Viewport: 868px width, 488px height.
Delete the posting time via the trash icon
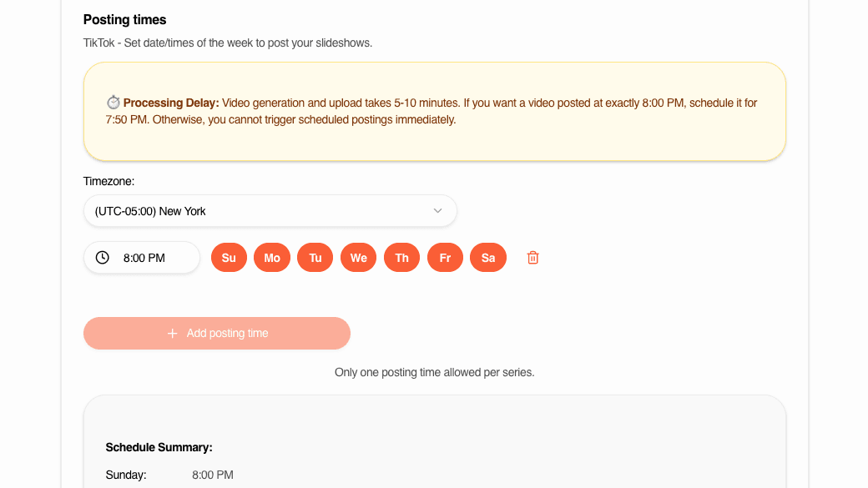click(x=532, y=257)
